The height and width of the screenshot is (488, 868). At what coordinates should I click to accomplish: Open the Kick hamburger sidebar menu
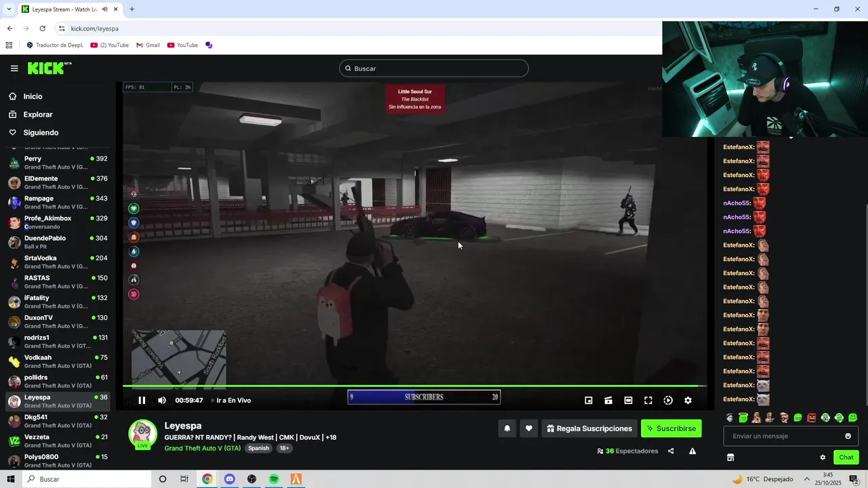coord(14,68)
